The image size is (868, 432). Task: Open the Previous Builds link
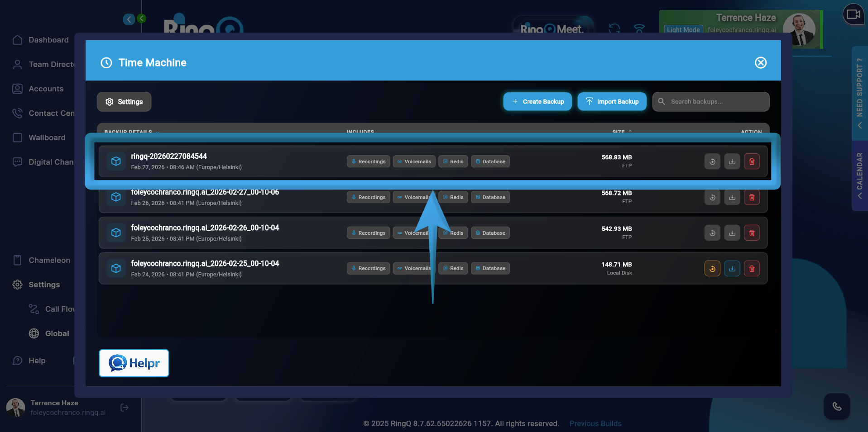[595, 423]
